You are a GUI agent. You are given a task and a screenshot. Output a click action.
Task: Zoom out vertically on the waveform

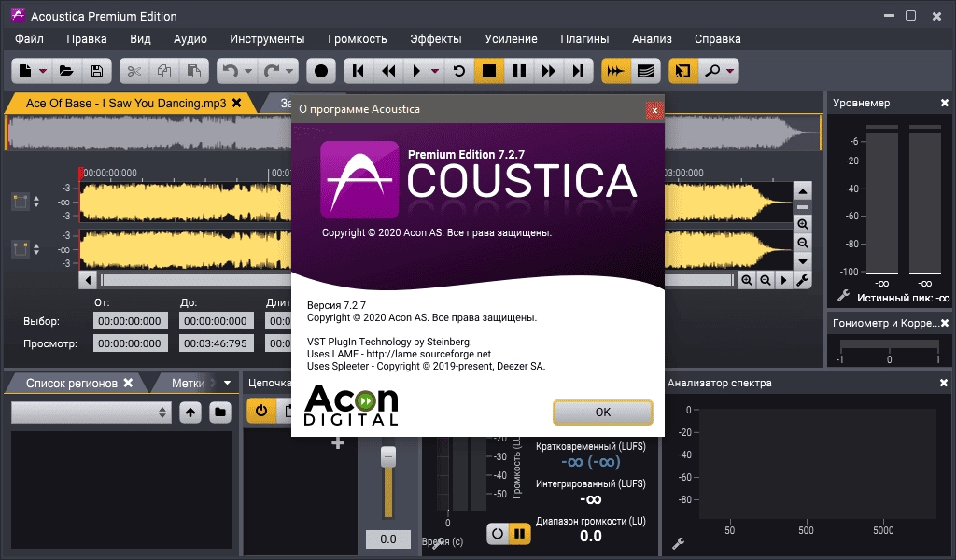(803, 244)
